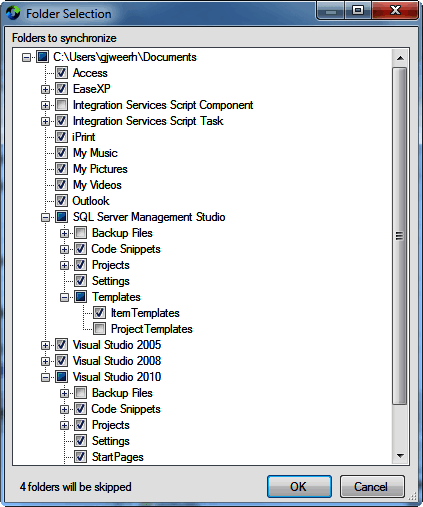Uncheck the ItemTemplates checkbox
The height and width of the screenshot is (507, 423).
click(x=99, y=313)
